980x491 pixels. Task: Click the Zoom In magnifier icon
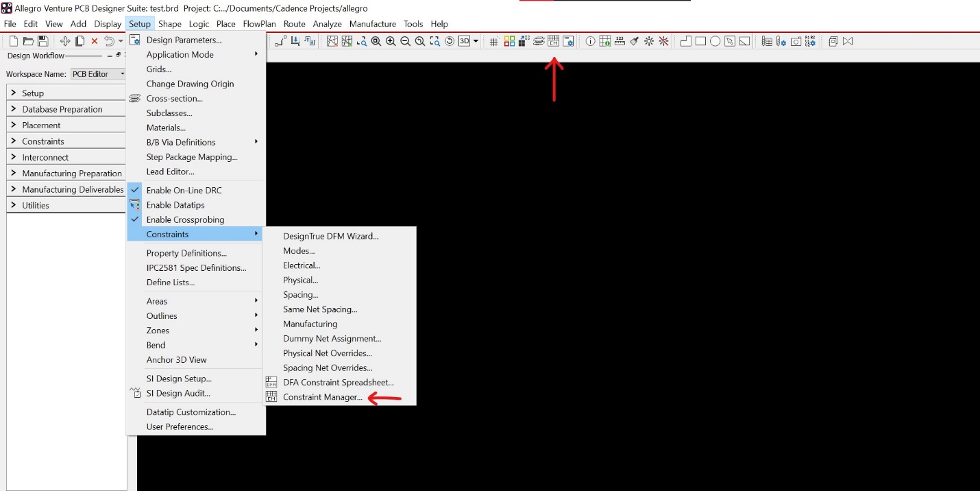point(391,41)
